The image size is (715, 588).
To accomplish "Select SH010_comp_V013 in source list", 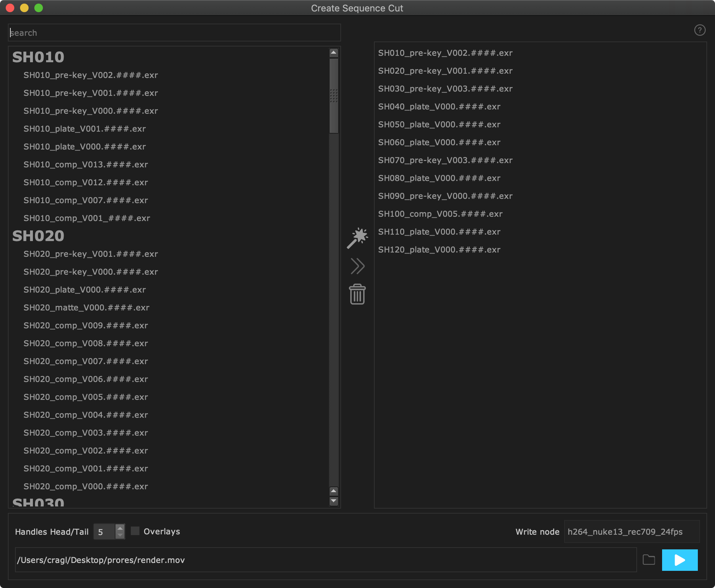I will pyautogui.click(x=86, y=165).
